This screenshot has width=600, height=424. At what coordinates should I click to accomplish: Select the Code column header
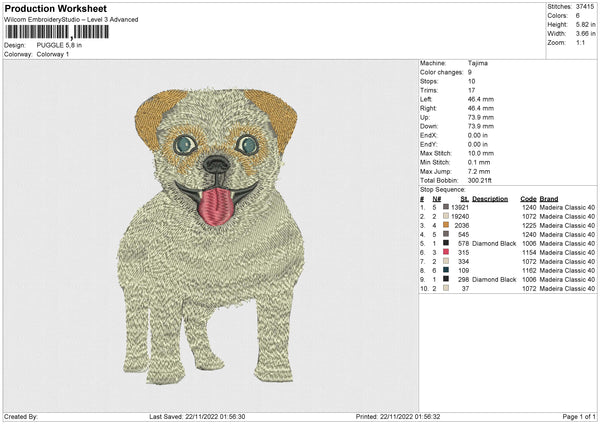click(x=529, y=198)
